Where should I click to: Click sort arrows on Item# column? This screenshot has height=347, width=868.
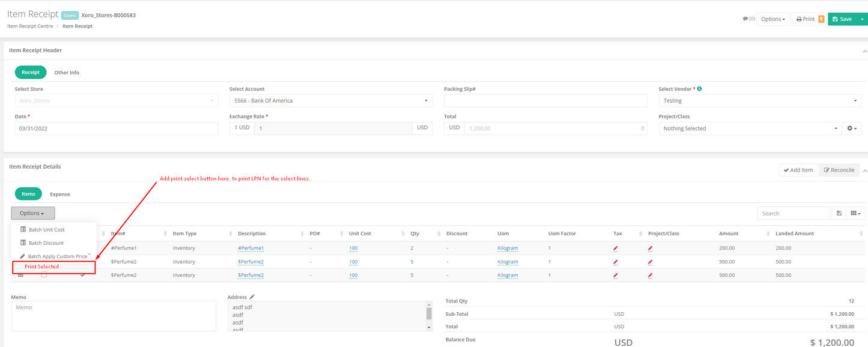pyautogui.click(x=164, y=234)
